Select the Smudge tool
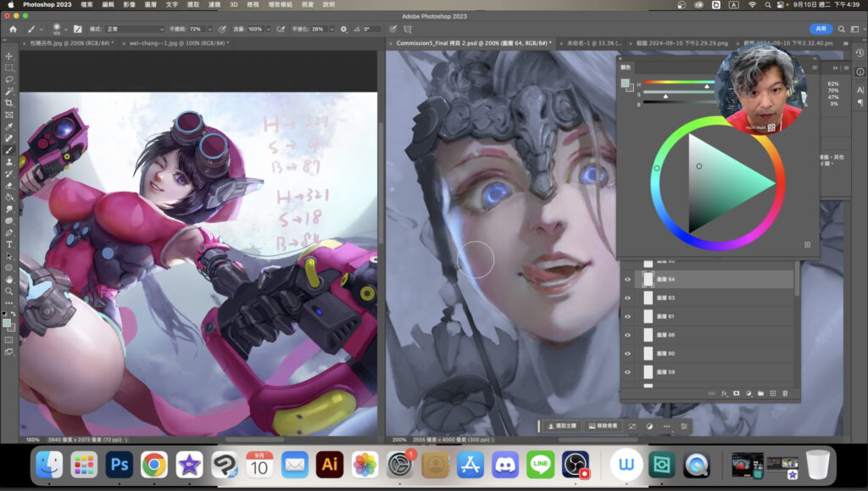This screenshot has height=491, width=868. (x=9, y=209)
